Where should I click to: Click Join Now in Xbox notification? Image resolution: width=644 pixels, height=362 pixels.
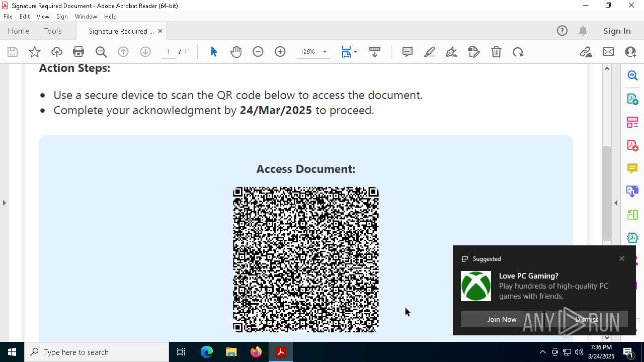[502, 319]
